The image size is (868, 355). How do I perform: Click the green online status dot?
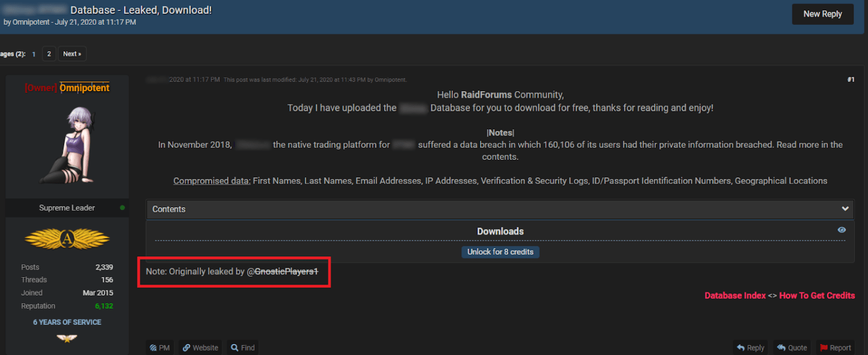click(x=122, y=208)
